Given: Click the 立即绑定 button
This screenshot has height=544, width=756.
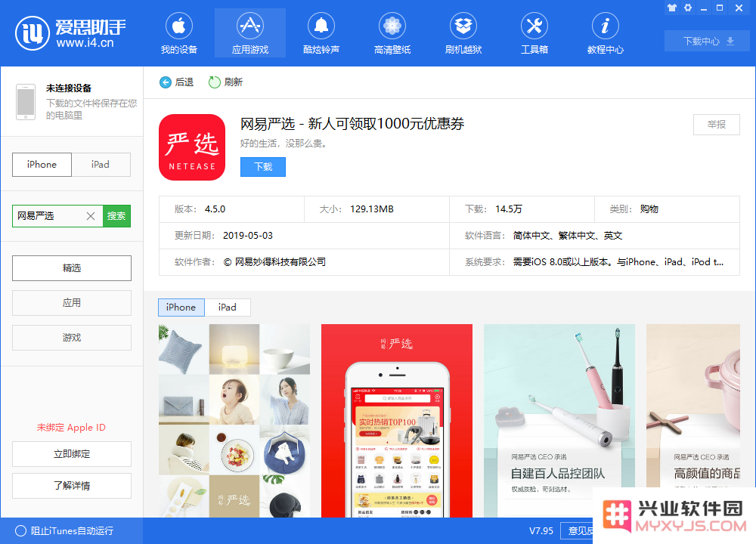Looking at the screenshot, I should pos(72,454).
